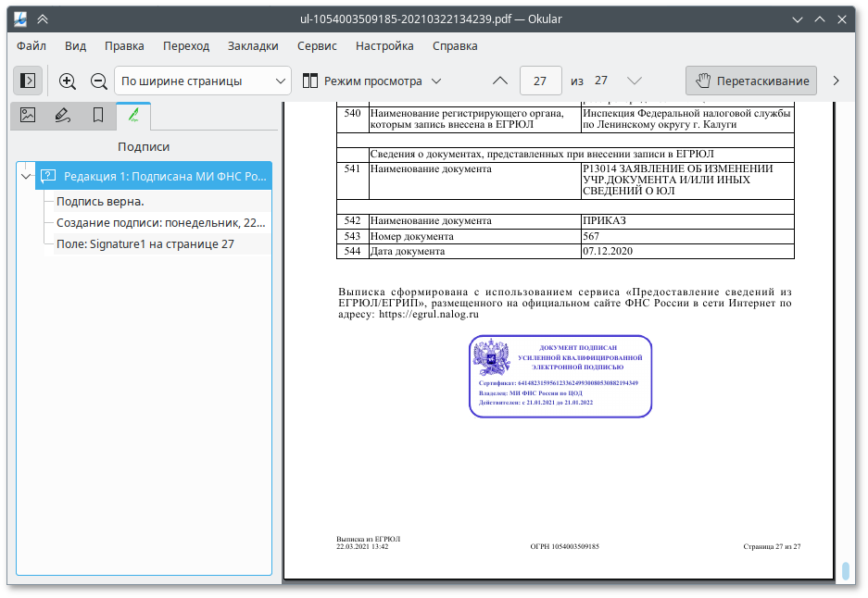Click the zoom out magnifier icon

[x=98, y=81]
